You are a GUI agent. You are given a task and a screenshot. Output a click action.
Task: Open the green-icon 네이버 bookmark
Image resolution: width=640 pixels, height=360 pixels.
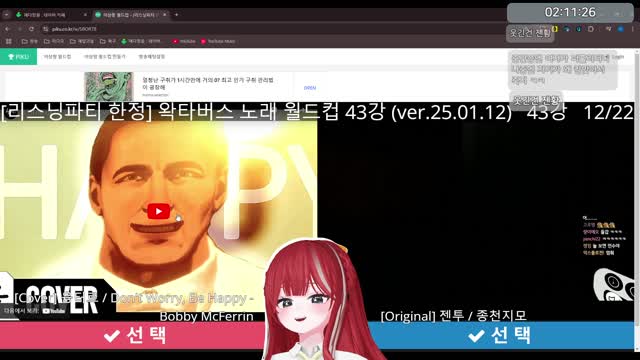point(141,41)
